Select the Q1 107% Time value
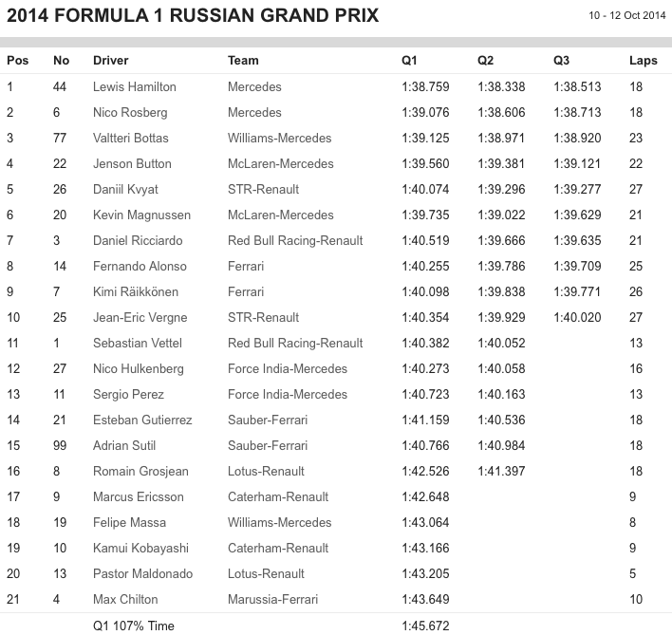The image size is (672, 635). pyautogui.click(x=424, y=625)
